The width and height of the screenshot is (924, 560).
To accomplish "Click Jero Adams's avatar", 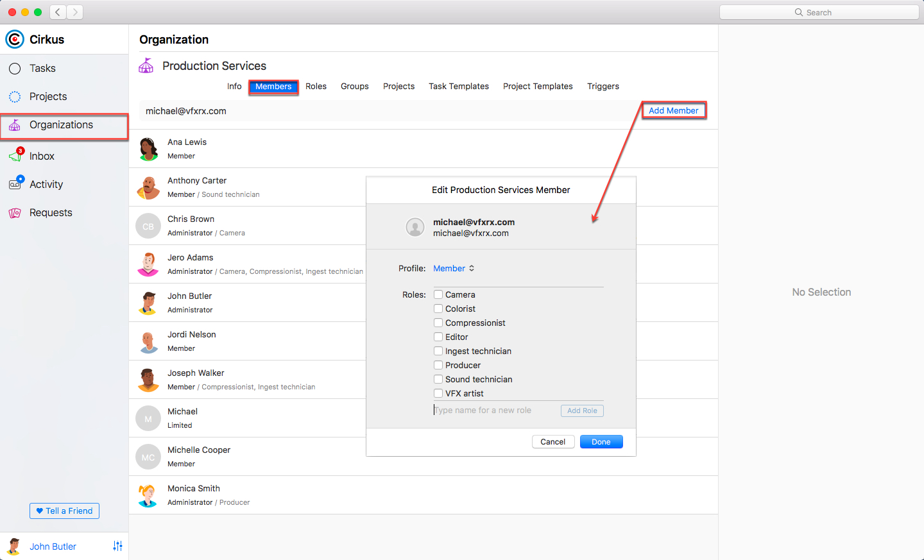I will tap(148, 264).
